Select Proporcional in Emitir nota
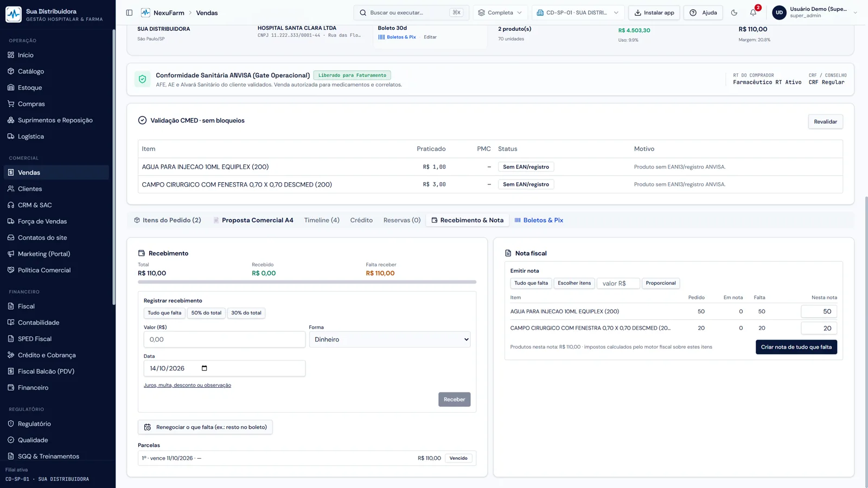 [x=660, y=283]
